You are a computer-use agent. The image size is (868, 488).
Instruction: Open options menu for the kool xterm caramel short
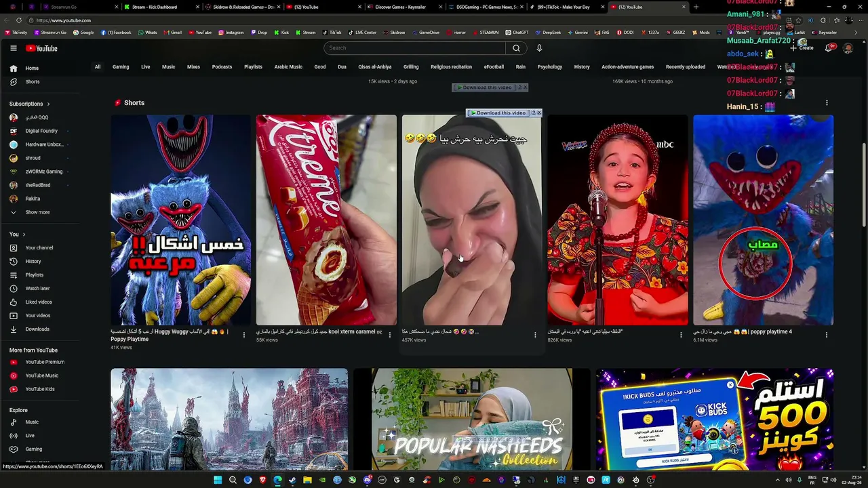click(x=389, y=335)
